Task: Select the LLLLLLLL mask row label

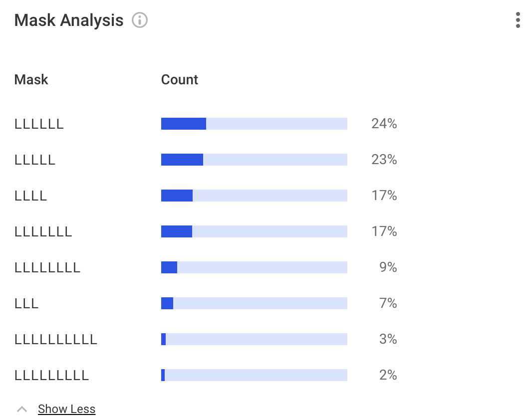Action: point(47,267)
